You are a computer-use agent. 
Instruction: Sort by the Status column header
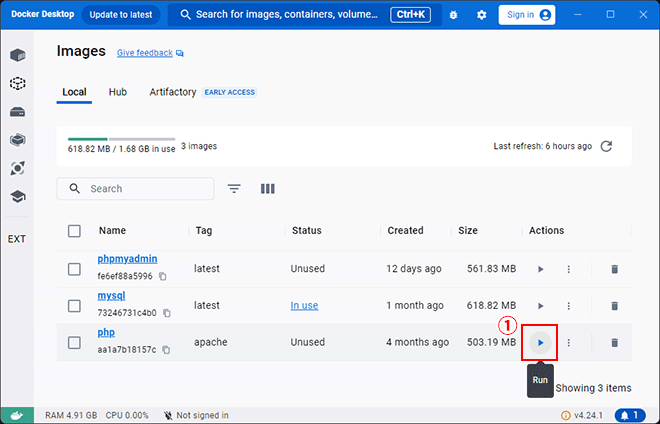coord(307,231)
